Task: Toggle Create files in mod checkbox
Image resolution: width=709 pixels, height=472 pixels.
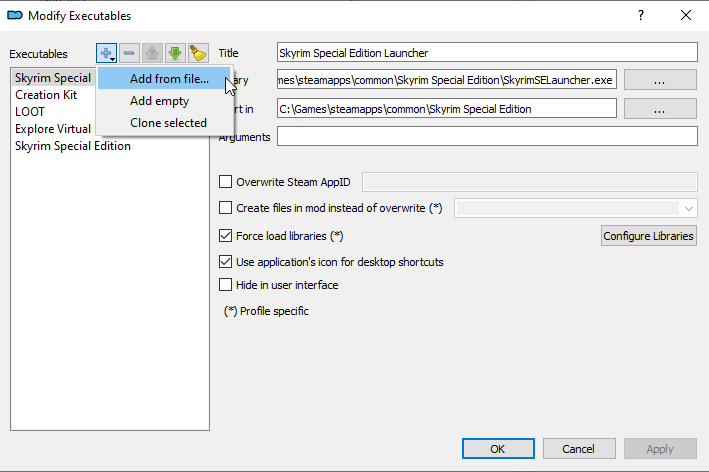Action: 225,208
